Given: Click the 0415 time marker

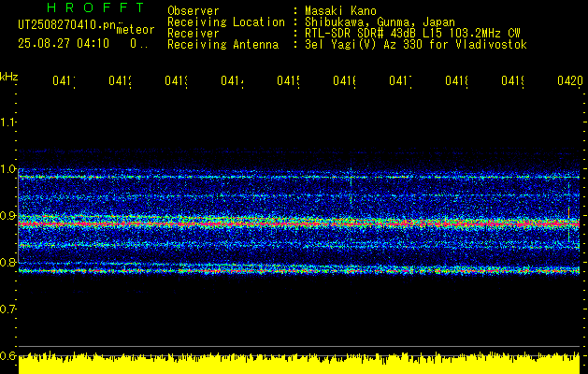Looking at the screenshot, I should 288,81.
